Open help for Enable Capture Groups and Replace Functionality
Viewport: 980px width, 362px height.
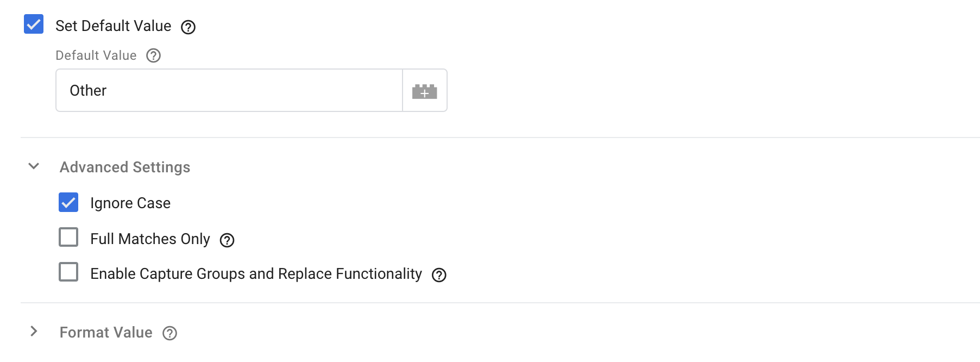[x=439, y=274]
